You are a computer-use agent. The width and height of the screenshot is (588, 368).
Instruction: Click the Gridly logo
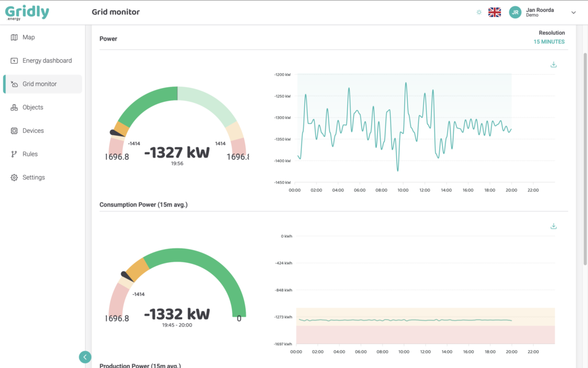[26, 11]
